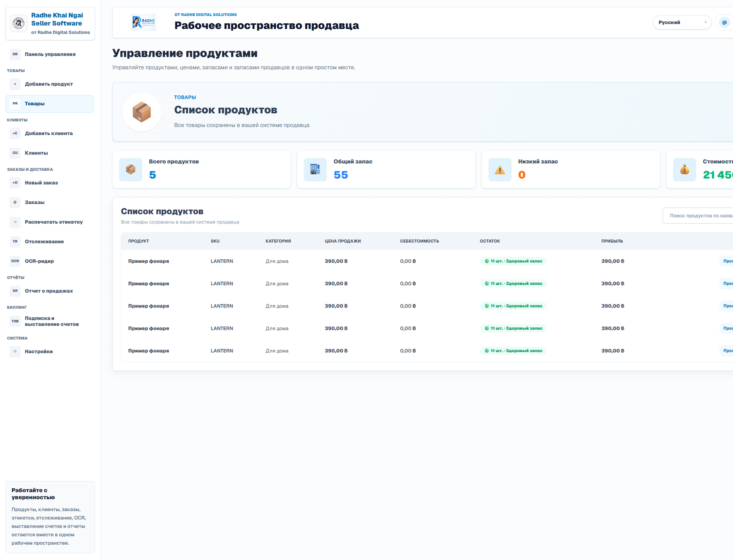
Task: Click the SR icon for Отчет о продажах
Action: [x=15, y=291]
